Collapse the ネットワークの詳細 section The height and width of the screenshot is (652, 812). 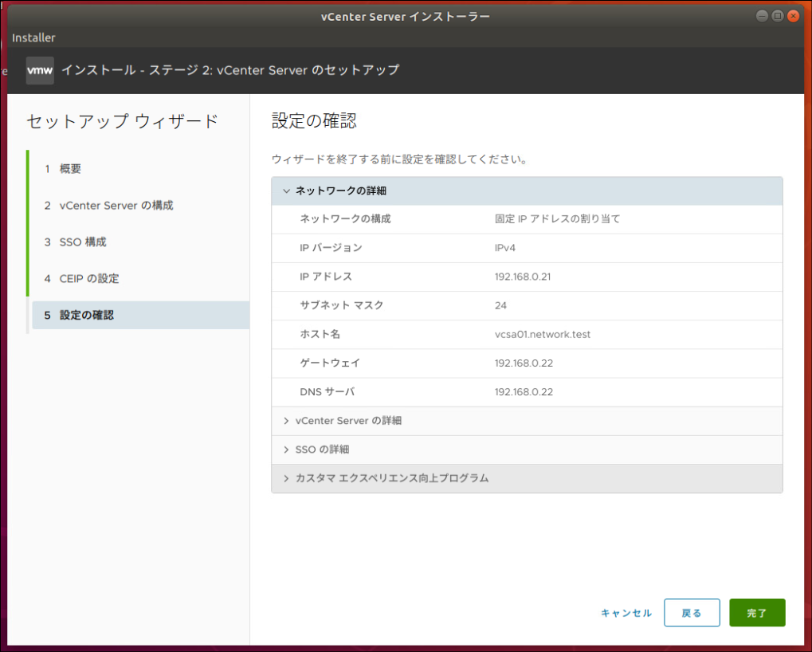tap(527, 191)
